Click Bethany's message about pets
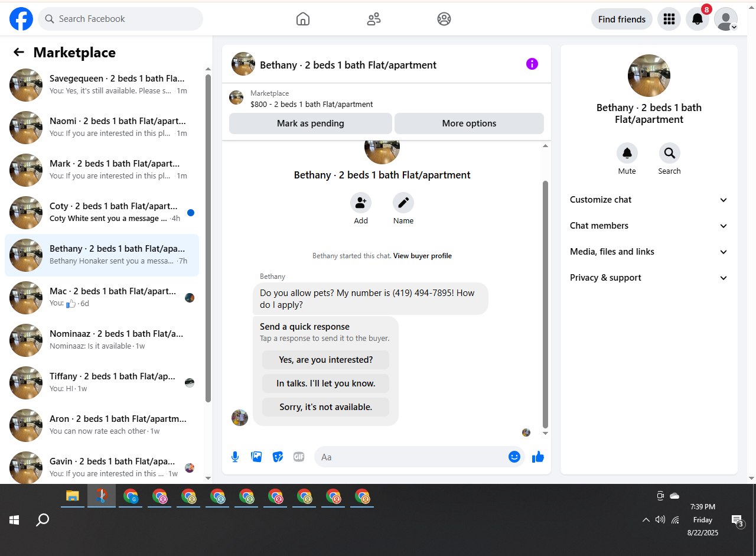Screen dimensions: 756x556 tap(370, 299)
